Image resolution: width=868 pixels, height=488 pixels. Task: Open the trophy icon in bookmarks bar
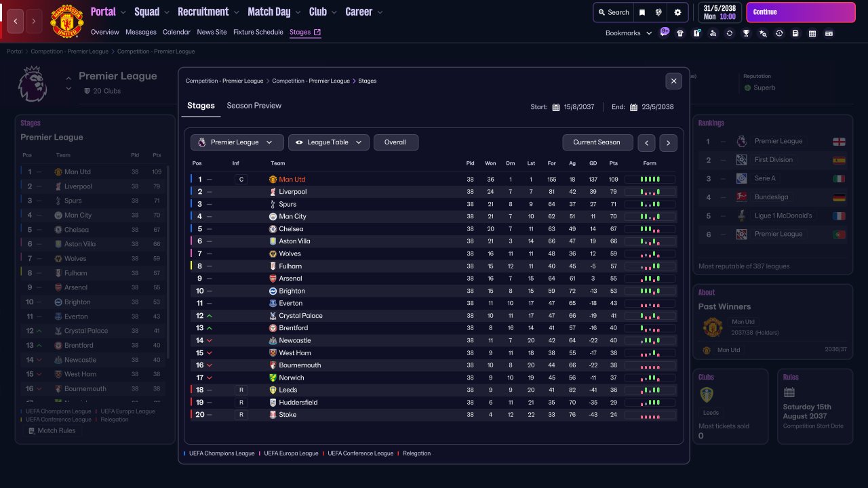click(746, 33)
